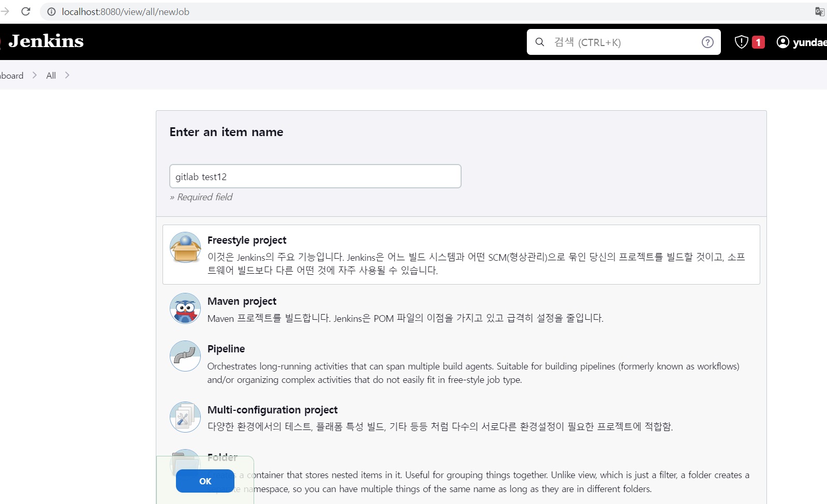Click the Freestyle project box icon

(185, 247)
